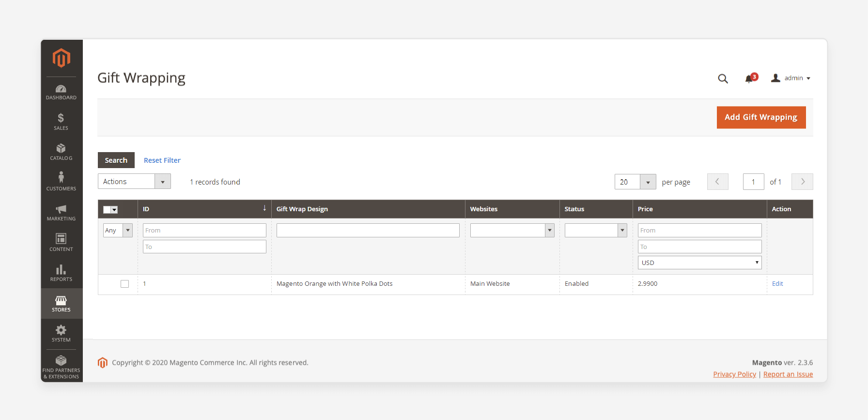Open the Report an Issue link
This screenshot has height=420, width=868.
coord(788,374)
